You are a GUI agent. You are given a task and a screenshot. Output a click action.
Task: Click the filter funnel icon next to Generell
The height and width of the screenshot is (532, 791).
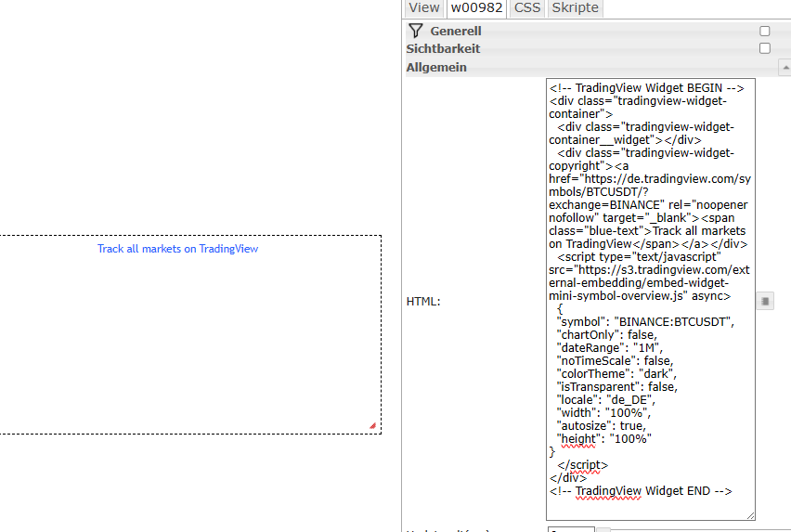coord(416,31)
